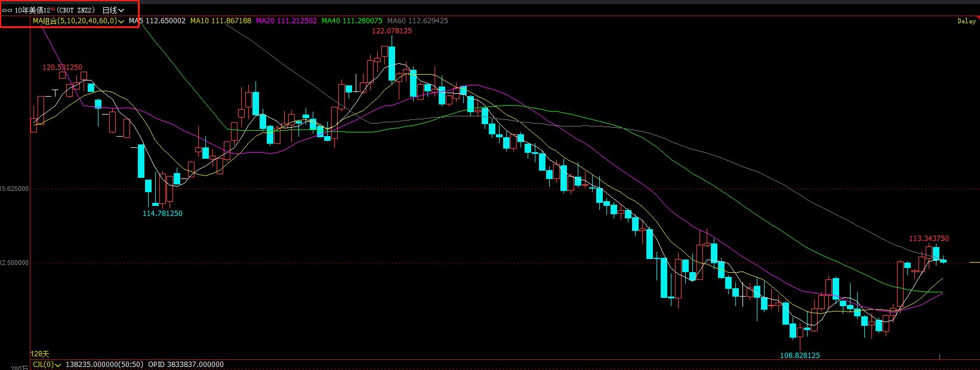The image size is (980, 370).
Task: Open the 日线 period dropdown
Action: [x=113, y=10]
